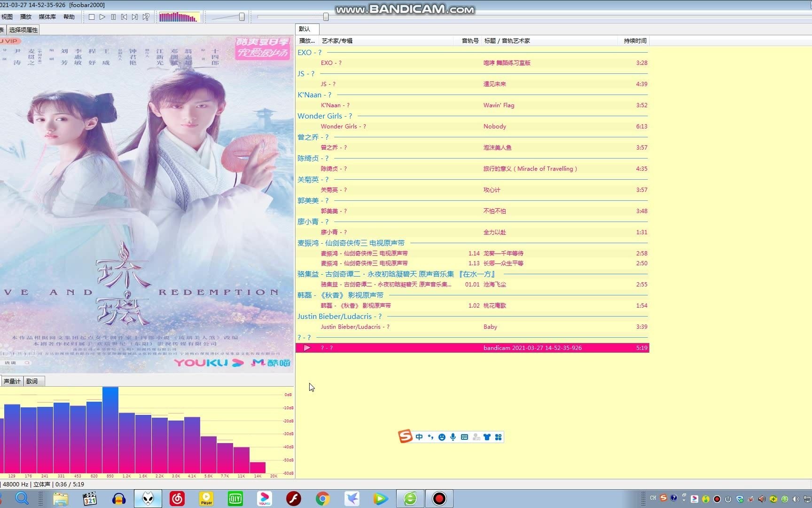Sort by 标题 / 音轨艺术家 column header
The height and width of the screenshot is (508, 812).
(549, 41)
